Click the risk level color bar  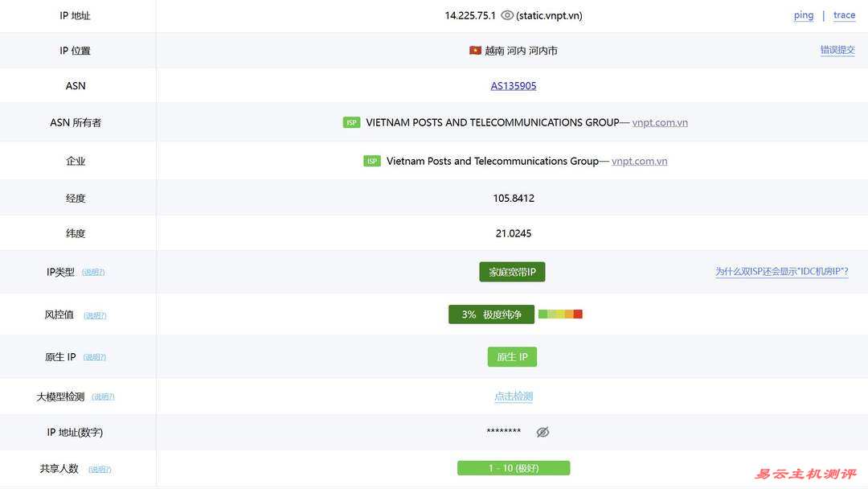560,314
